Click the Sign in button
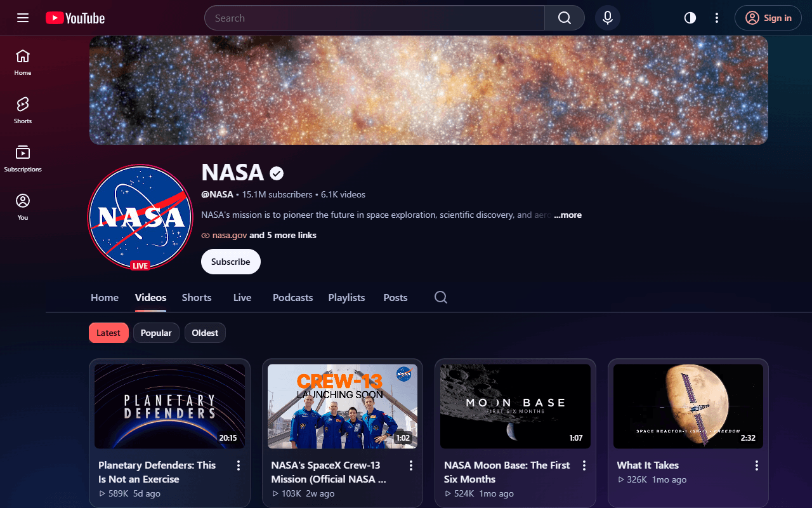812x508 pixels. 768,18
